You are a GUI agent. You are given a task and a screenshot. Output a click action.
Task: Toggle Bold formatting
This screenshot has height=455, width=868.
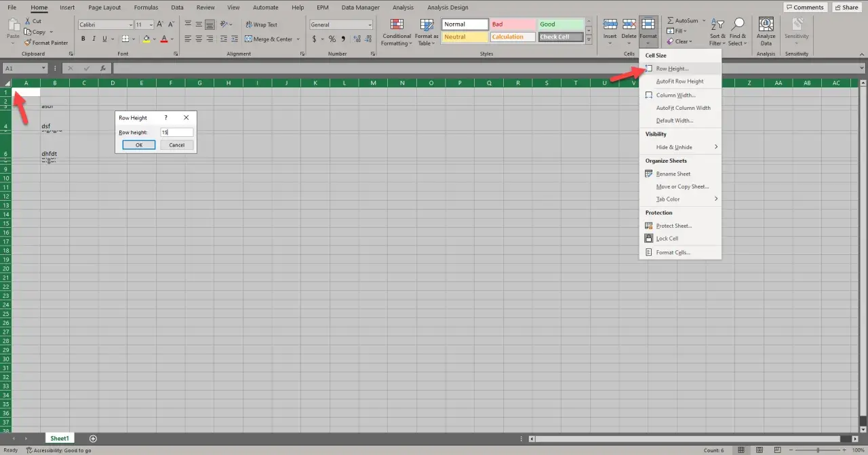[x=83, y=39]
